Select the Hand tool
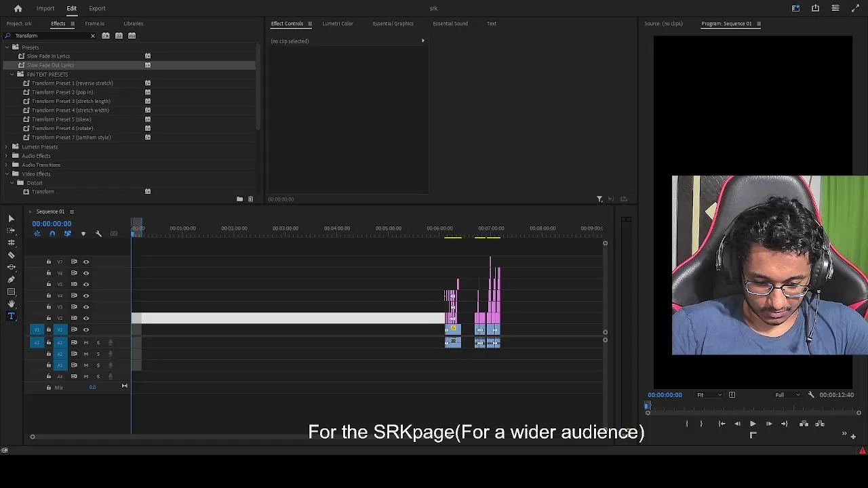The image size is (868, 488). click(11, 304)
